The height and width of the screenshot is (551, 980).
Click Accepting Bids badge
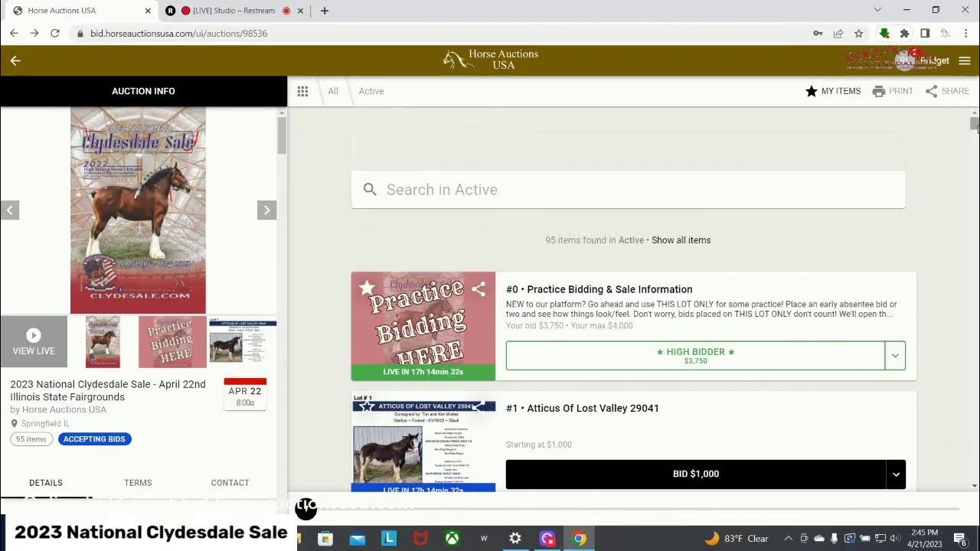tap(95, 439)
